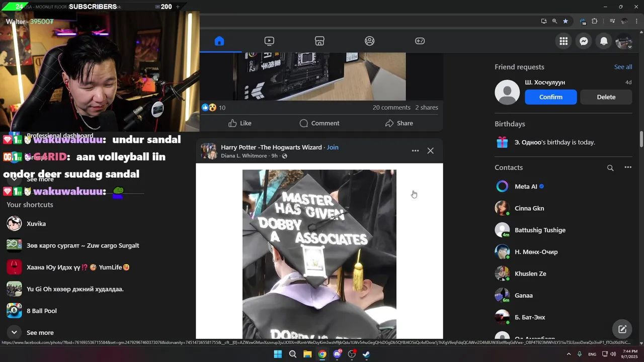644x362 pixels.
Task: Expand See more under shortcuts
Action: click(x=40, y=333)
